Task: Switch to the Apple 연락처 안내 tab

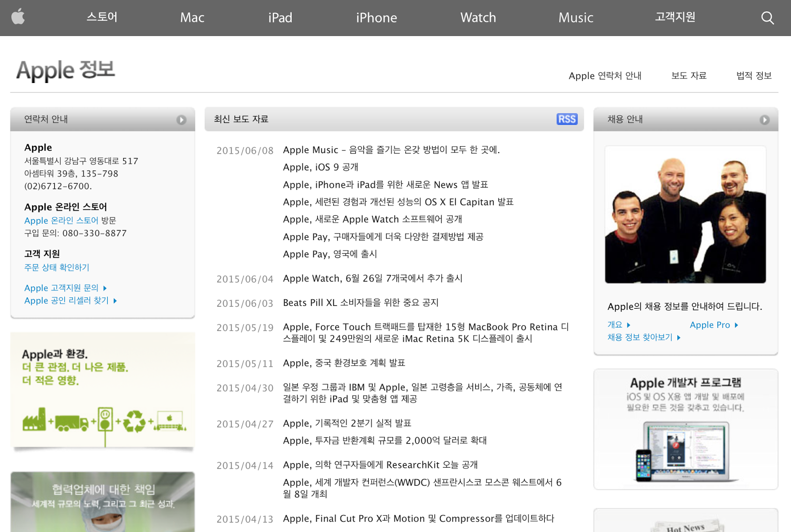Action: [x=605, y=76]
